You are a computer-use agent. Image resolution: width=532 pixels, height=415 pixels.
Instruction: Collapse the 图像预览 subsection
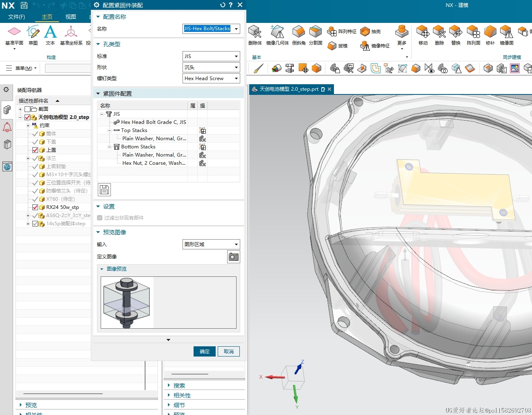[x=102, y=269]
